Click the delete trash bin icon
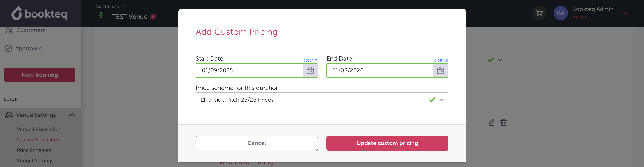The height and width of the screenshot is (167, 644). (504, 122)
